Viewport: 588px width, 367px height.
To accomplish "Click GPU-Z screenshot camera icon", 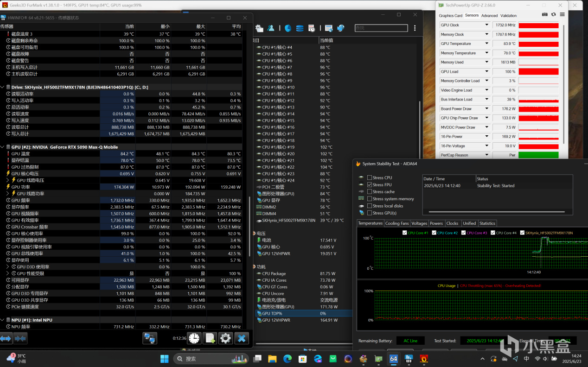I will [545, 15].
